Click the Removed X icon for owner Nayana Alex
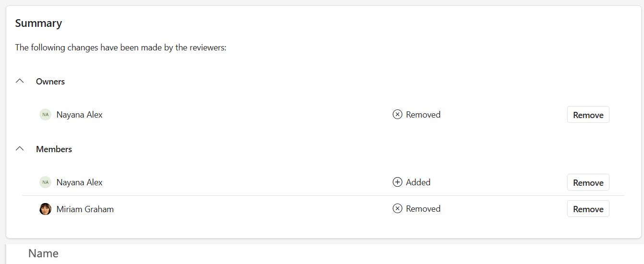 pos(397,115)
